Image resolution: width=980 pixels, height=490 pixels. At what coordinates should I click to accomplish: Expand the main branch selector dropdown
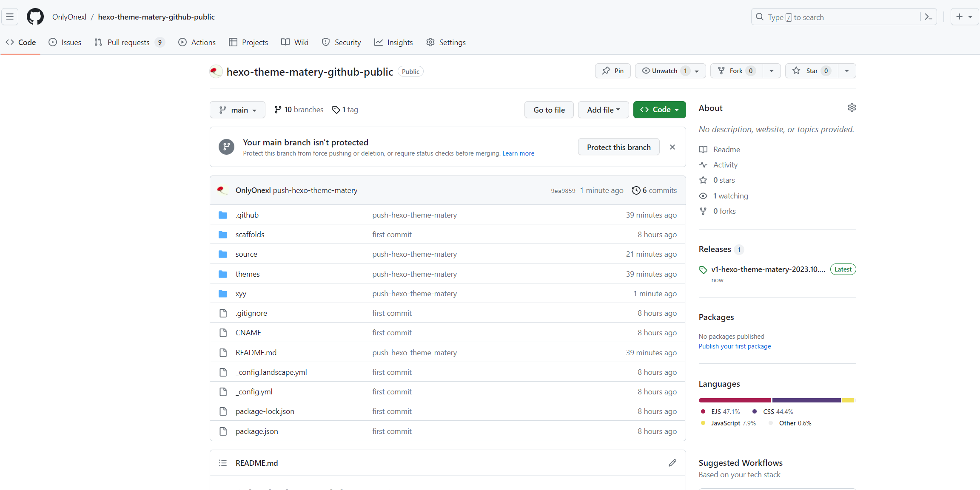237,110
